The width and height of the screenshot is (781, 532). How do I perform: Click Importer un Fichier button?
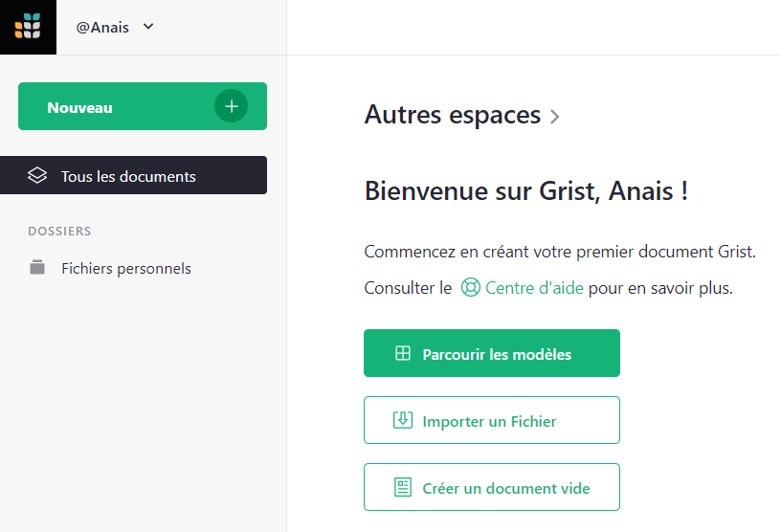492,420
